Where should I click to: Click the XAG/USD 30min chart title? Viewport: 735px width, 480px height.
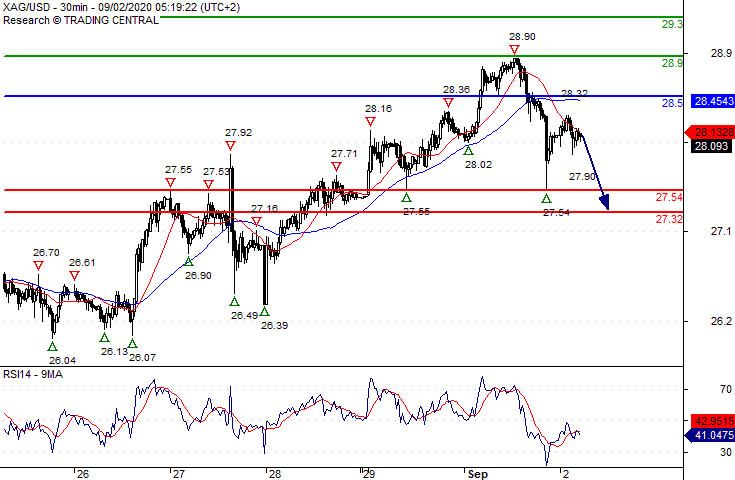coord(121,8)
